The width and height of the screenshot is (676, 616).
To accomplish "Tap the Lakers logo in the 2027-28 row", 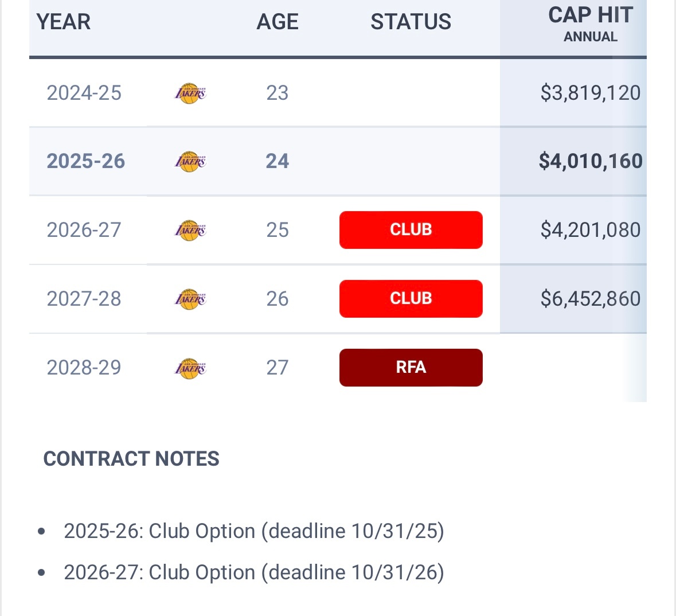I will (x=190, y=299).
